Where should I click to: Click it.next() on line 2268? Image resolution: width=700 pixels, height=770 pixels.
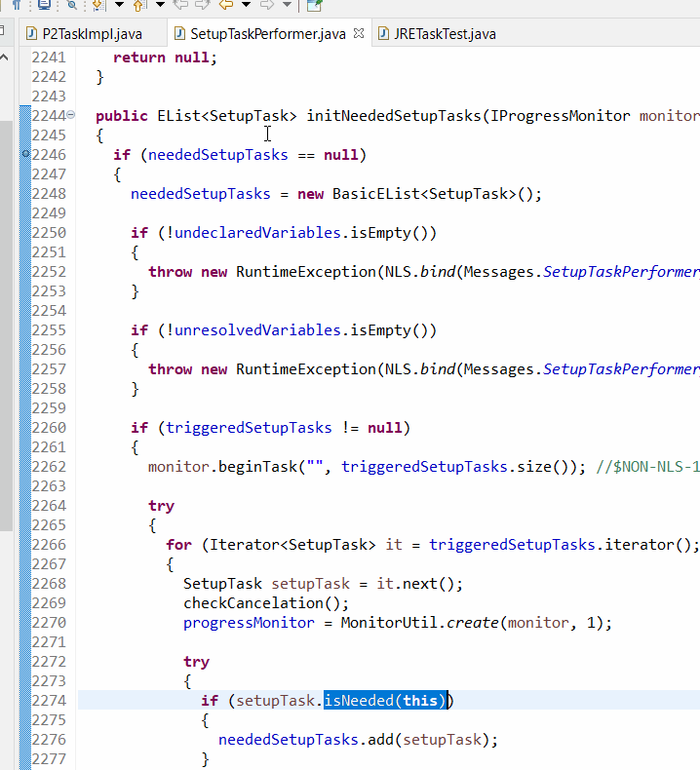click(415, 584)
